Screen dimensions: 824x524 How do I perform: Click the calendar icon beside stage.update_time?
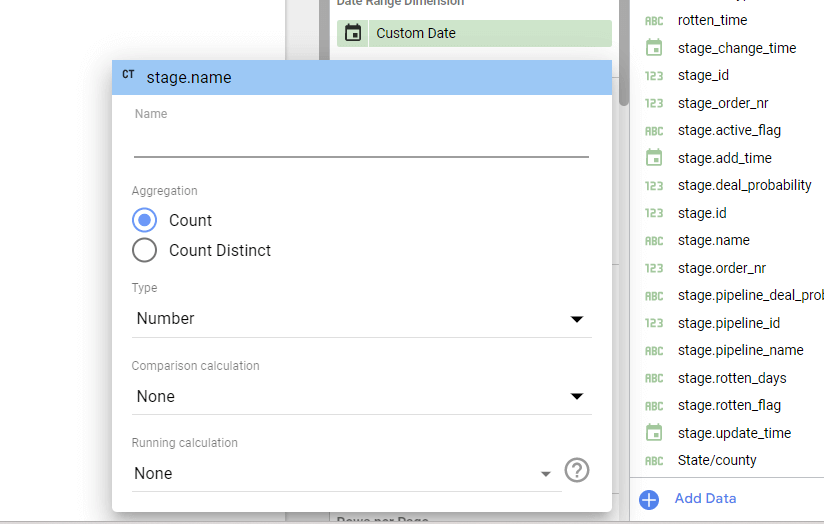(654, 433)
